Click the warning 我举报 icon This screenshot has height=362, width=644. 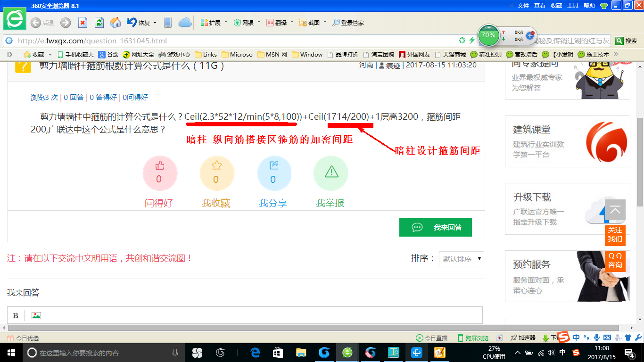point(330,173)
